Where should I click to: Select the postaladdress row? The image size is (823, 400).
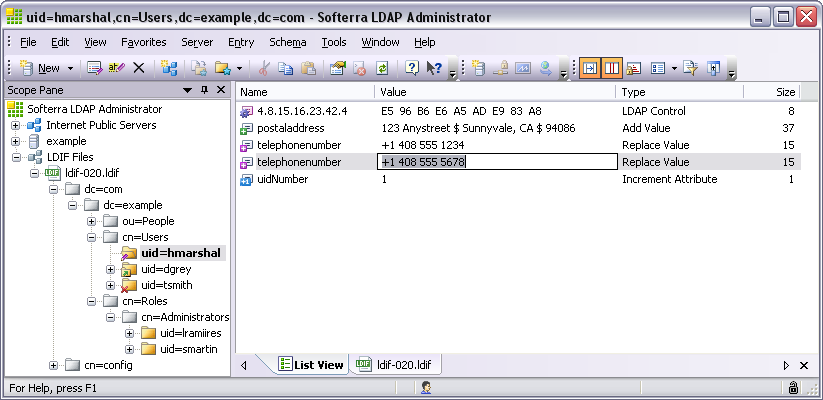pos(519,128)
